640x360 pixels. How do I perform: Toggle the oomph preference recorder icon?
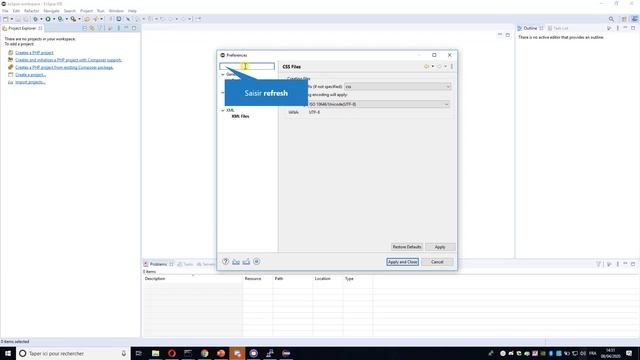pyautogui.click(x=257, y=262)
